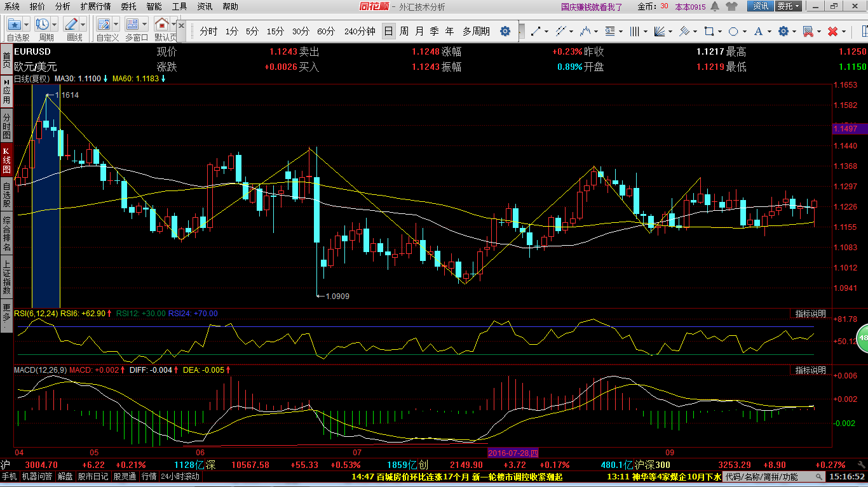Expand the 自定义 dropdown arrow
This screenshot has height=487, width=868.
coord(116,25)
